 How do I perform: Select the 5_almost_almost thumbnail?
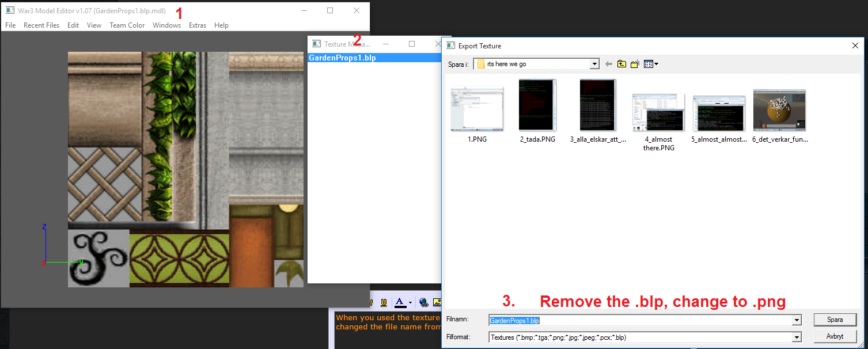pos(719,113)
